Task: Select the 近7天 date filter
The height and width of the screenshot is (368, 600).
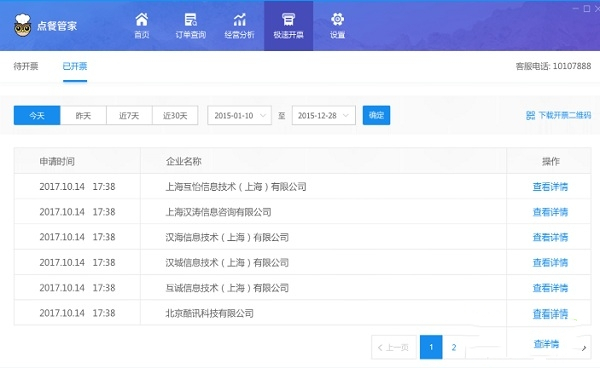Action: click(x=129, y=115)
